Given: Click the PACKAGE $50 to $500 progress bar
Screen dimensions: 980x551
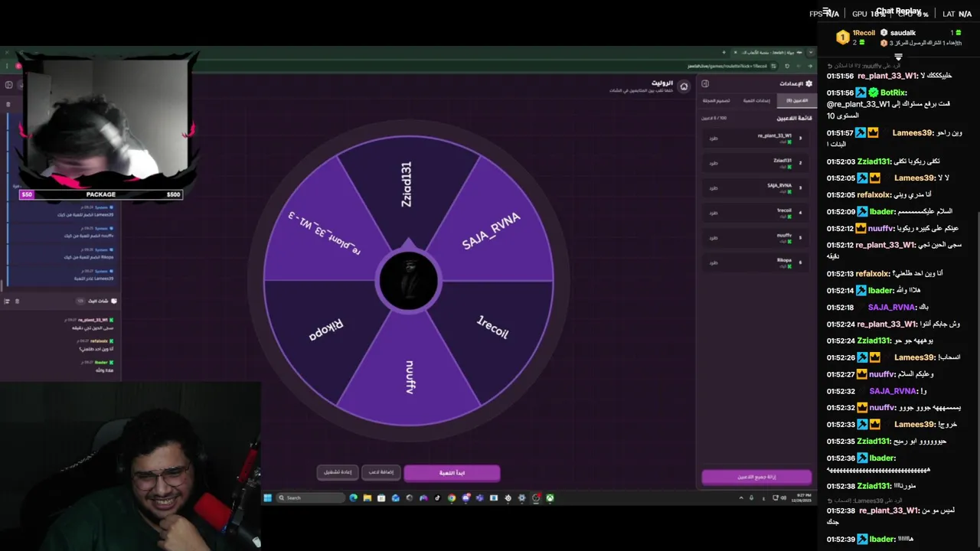Looking at the screenshot, I should click(x=100, y=194).
